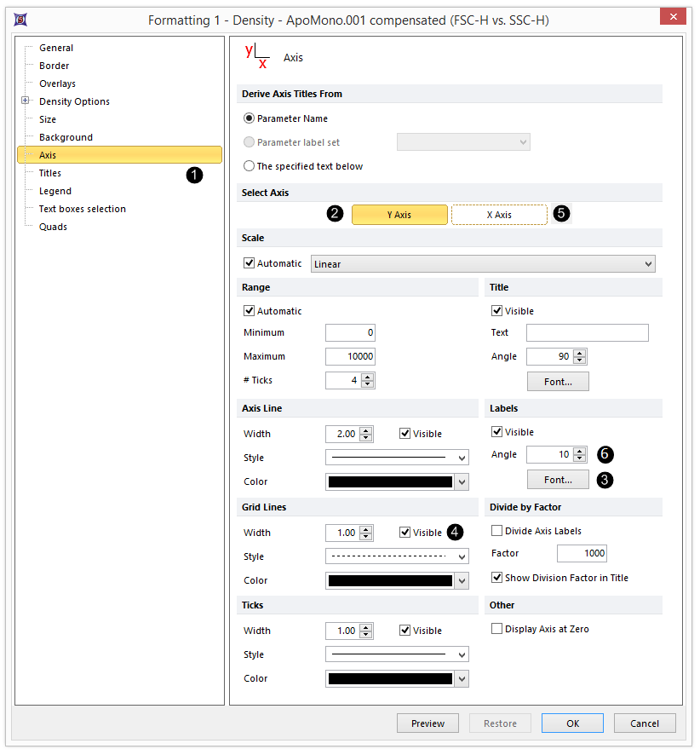Click the Preview button
700x755 pixels.
427,723
